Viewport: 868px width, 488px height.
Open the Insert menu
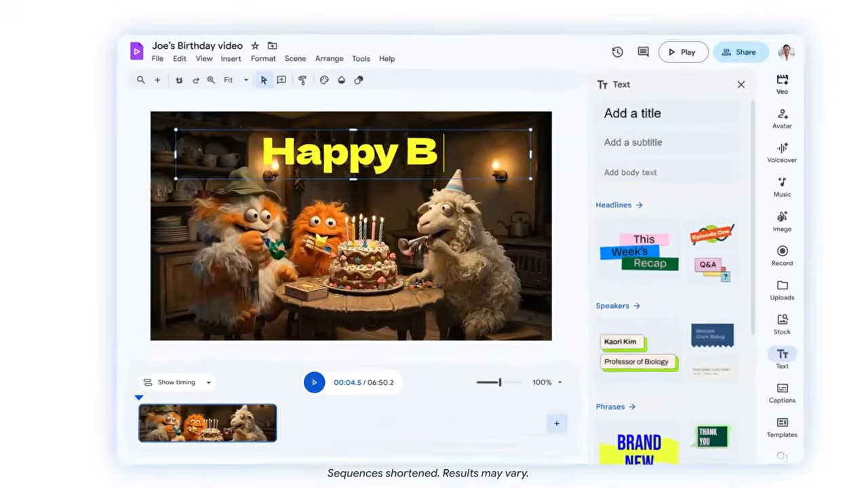[x=231, y=59]
